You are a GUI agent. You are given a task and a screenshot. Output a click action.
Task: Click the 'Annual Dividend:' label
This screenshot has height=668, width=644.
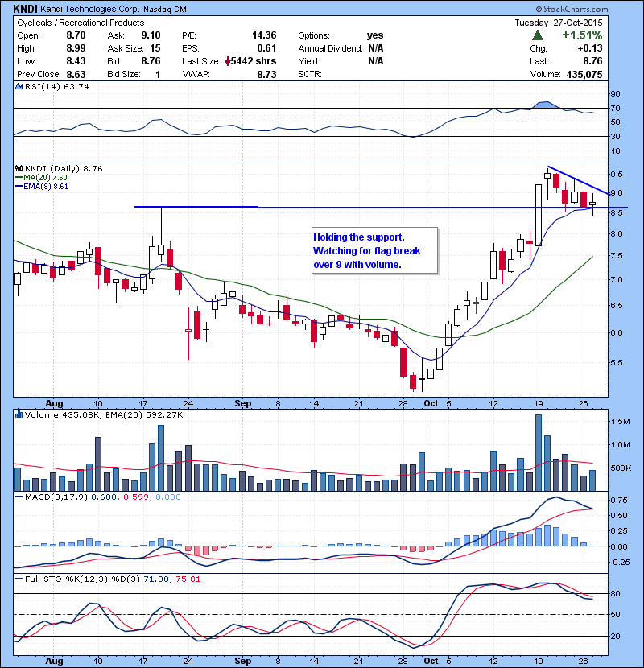pyautogui.click(x=330, y=48)
